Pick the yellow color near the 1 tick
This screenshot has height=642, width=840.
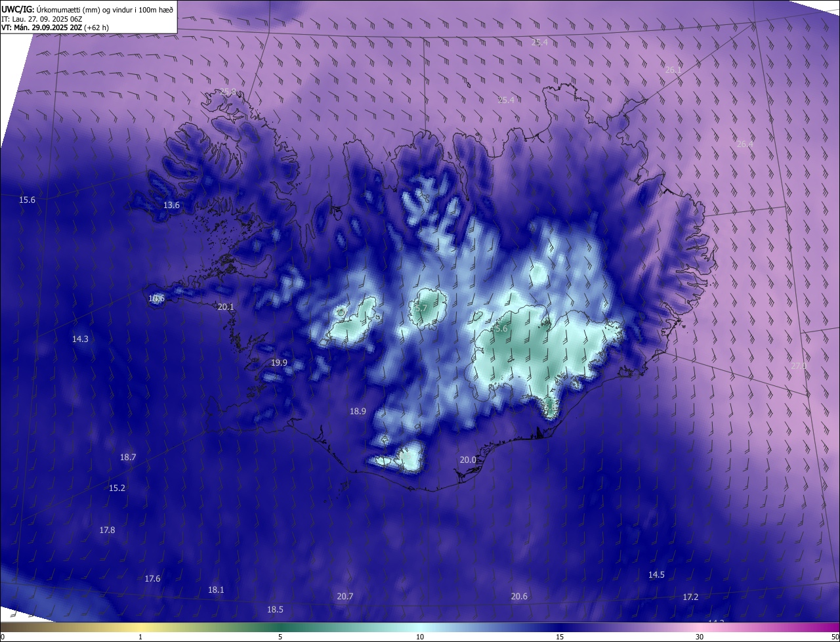coord(140,627)
